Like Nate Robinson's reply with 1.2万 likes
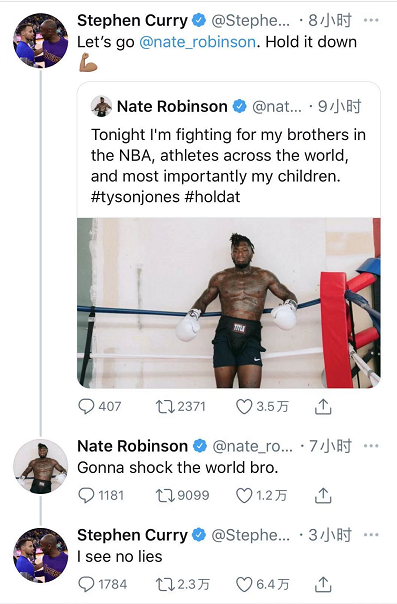 [x=244, y=495]
